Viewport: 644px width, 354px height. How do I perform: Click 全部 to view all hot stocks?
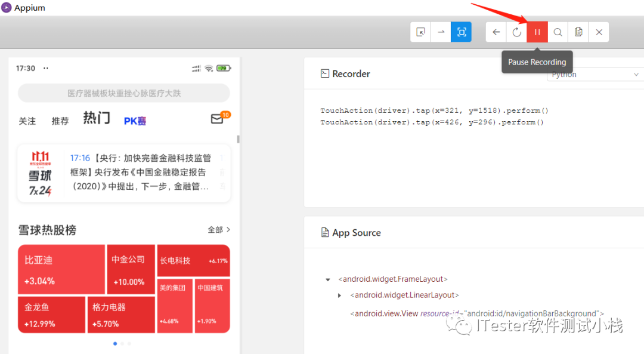click(218, 229)
